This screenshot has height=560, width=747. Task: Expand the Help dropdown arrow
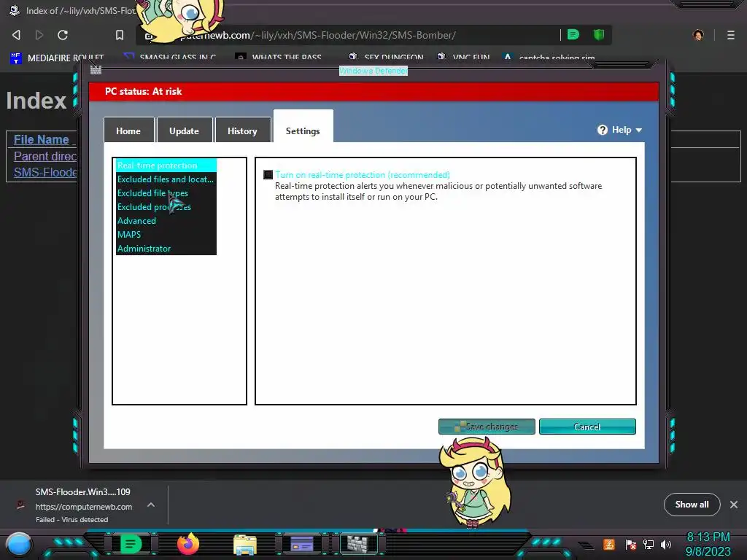tap(639, 130)
